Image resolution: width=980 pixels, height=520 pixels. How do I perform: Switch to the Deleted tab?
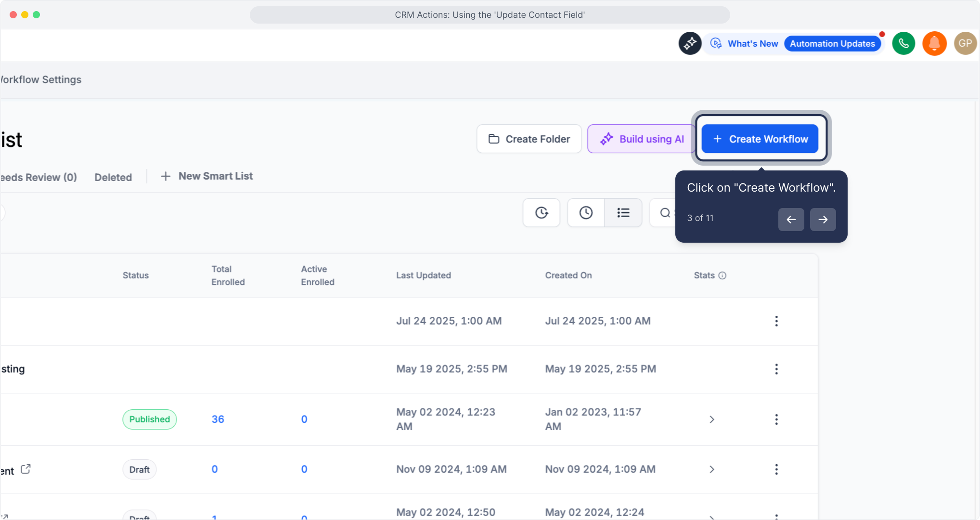point(113,177)
